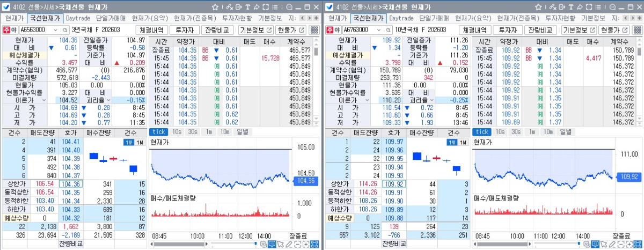
Task: Click the speech bubble chart icon in right window
Action: point(595,244)
